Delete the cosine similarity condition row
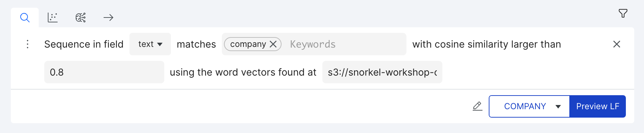Screen dimensions: 644x133 tap(616, 44)
